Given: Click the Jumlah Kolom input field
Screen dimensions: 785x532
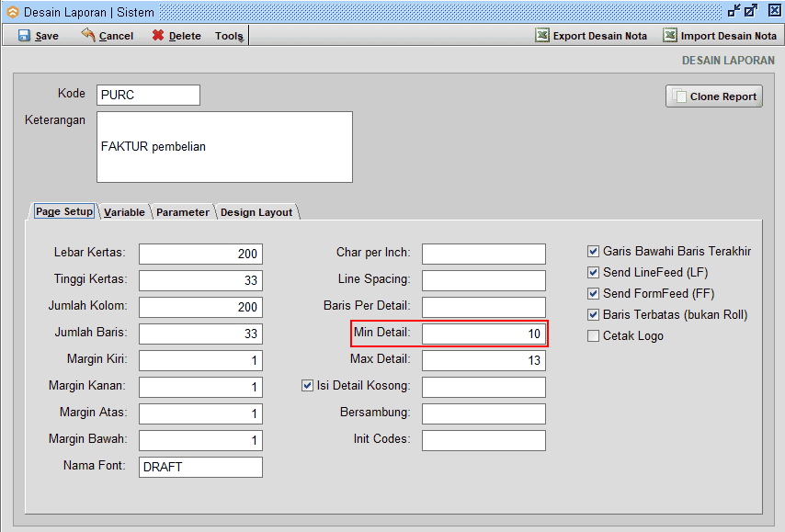Looking at the screenshot, I should [200, 307].
